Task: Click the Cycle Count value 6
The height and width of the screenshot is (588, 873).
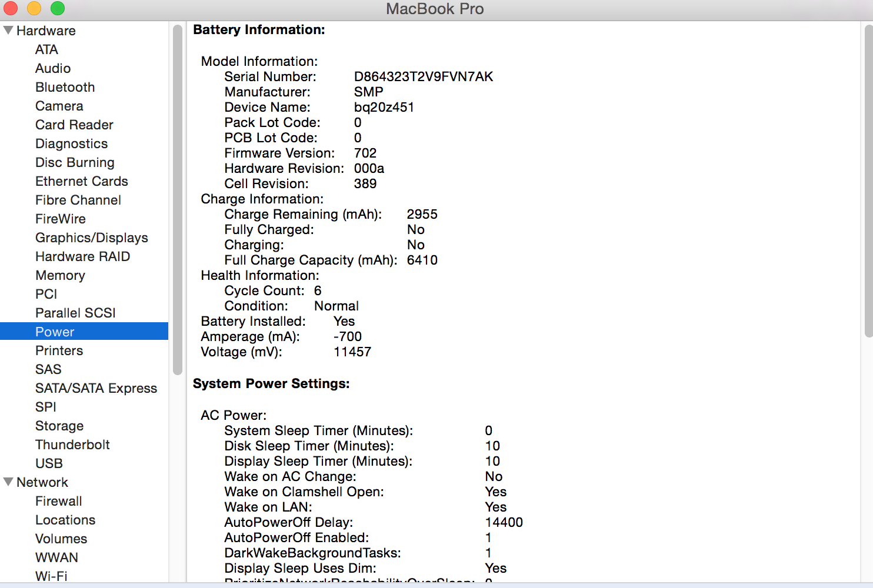Action: (318, 290)
